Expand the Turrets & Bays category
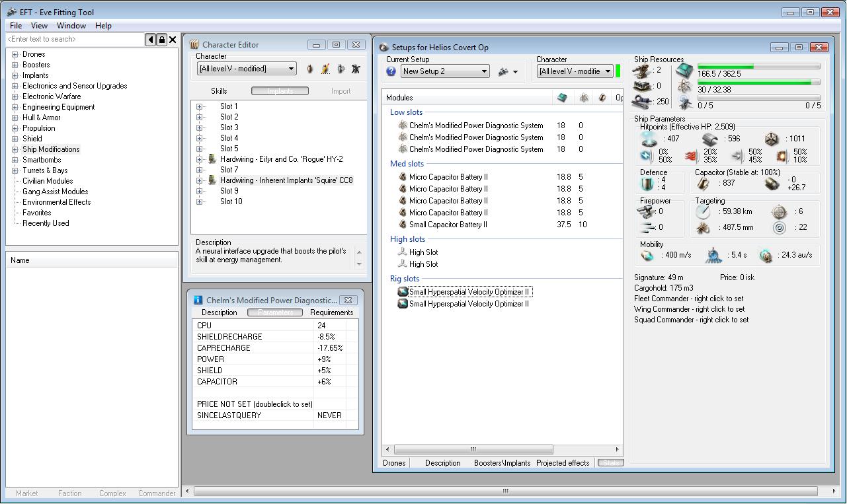The height and width of the screenshot is (504, 847). 15,170
